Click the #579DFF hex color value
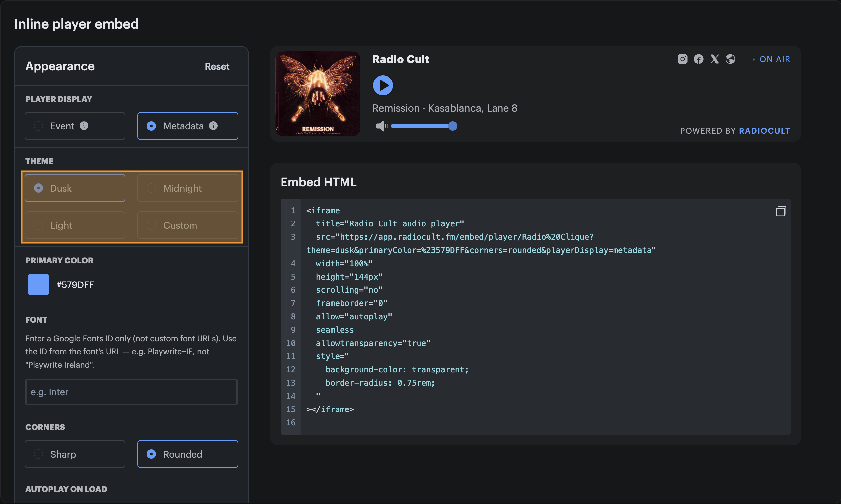The height and width of the screenshot is (504, 841). point(75,284)
